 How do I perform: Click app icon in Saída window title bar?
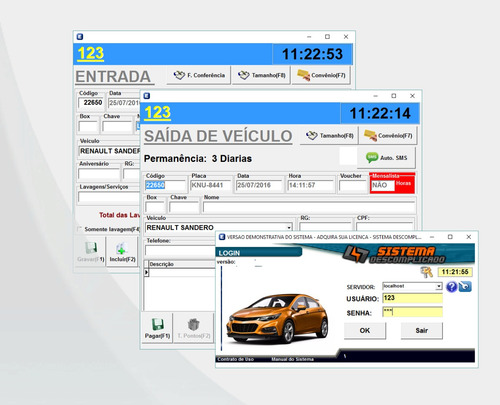click(x=147, y=96)
